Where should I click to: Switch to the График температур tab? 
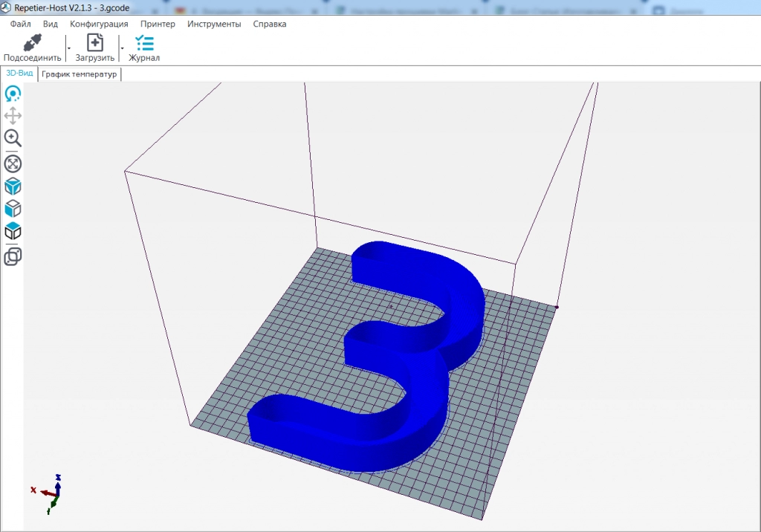click(80, 74)
